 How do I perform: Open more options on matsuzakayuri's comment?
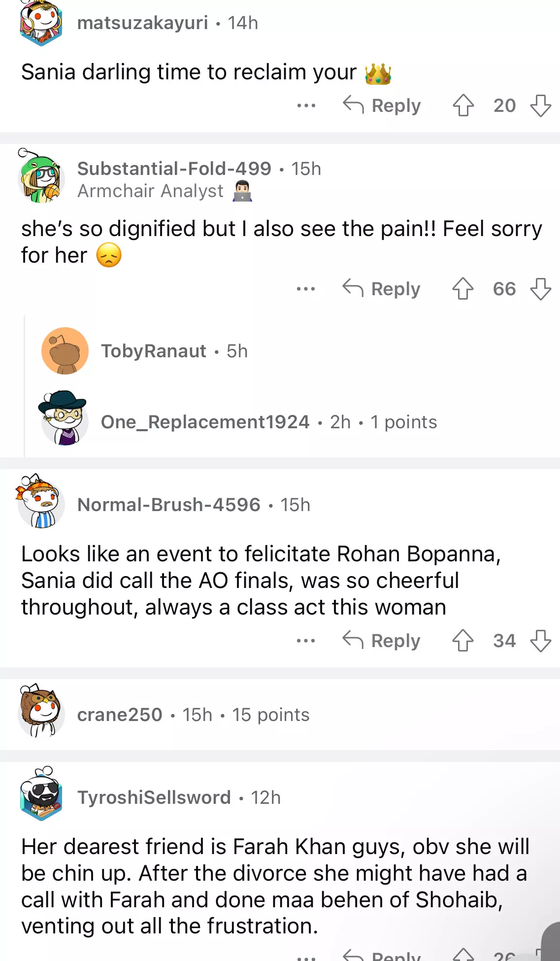tap(306, 105)
